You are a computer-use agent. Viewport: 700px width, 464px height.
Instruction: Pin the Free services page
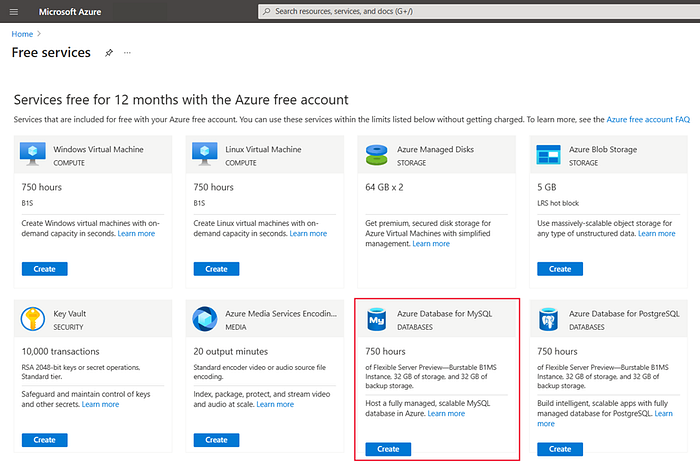(109, 53)
